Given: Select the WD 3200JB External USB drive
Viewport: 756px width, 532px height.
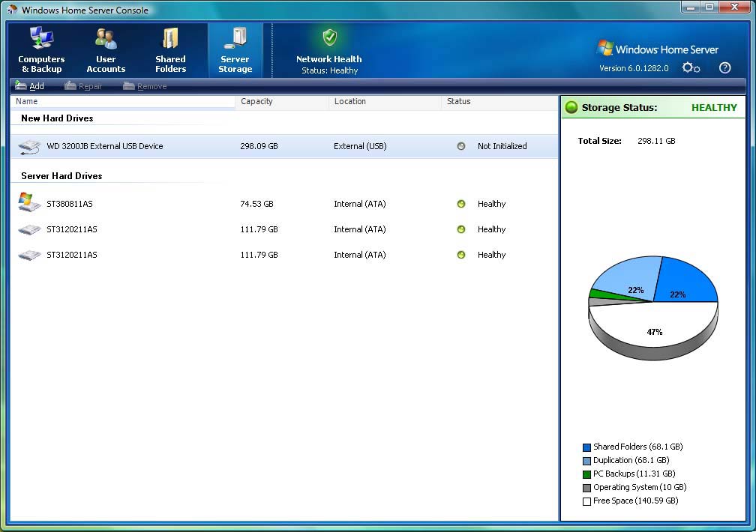Looking at the screenshot, I should point(104,146).
